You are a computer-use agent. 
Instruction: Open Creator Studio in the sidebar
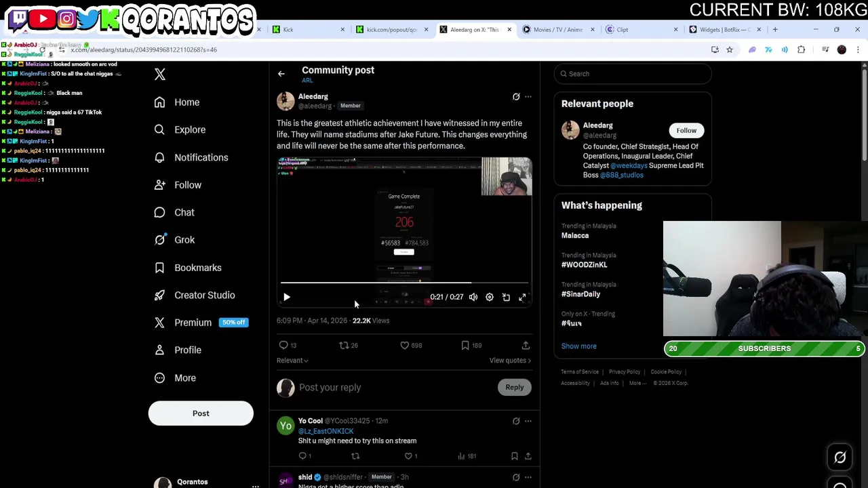pyautogui.click(x=195, y=295)
